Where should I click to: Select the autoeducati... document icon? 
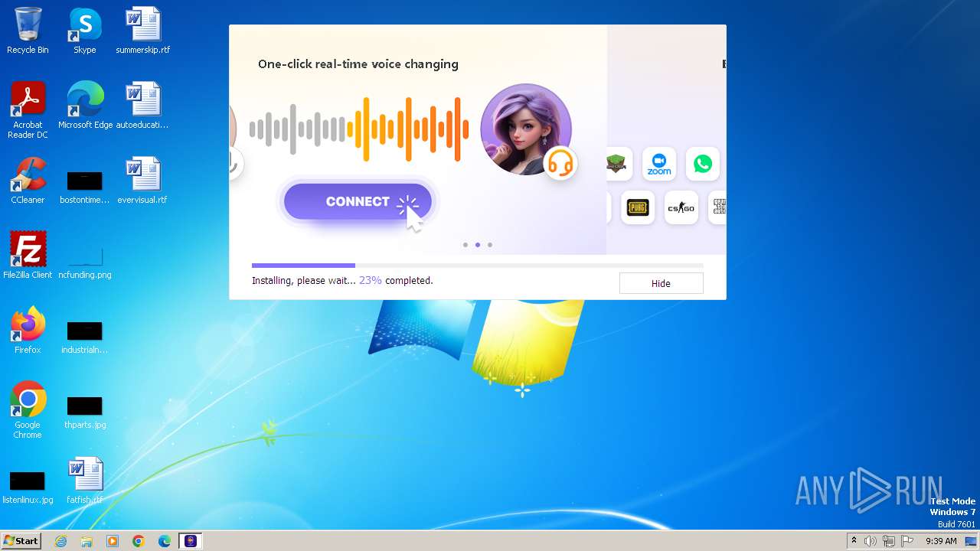142,106
